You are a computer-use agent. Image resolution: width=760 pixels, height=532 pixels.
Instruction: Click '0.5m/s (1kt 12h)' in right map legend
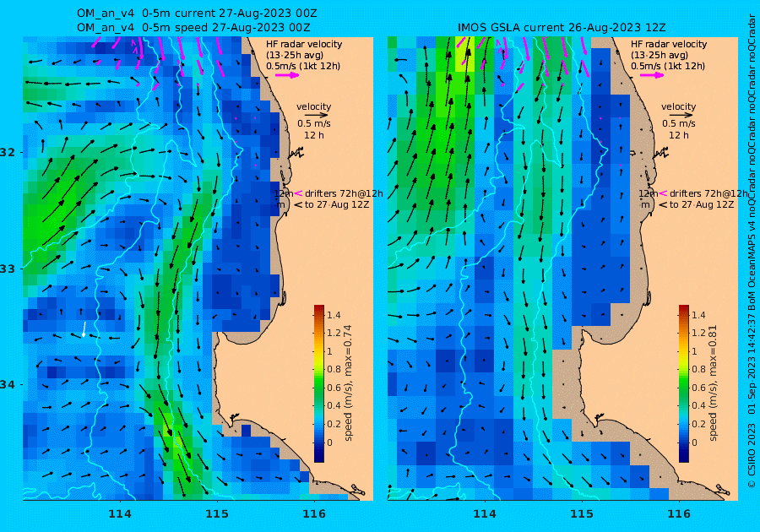(667, 67)
